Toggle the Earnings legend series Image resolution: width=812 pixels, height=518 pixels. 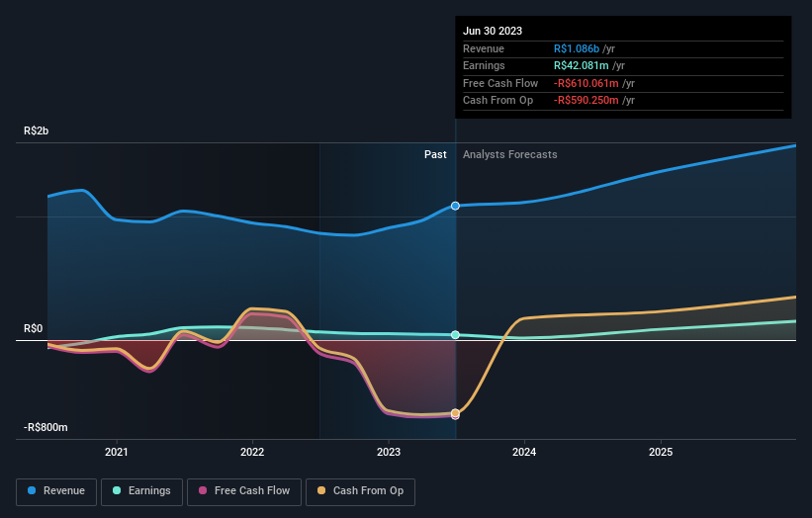[x=141, y=491]
